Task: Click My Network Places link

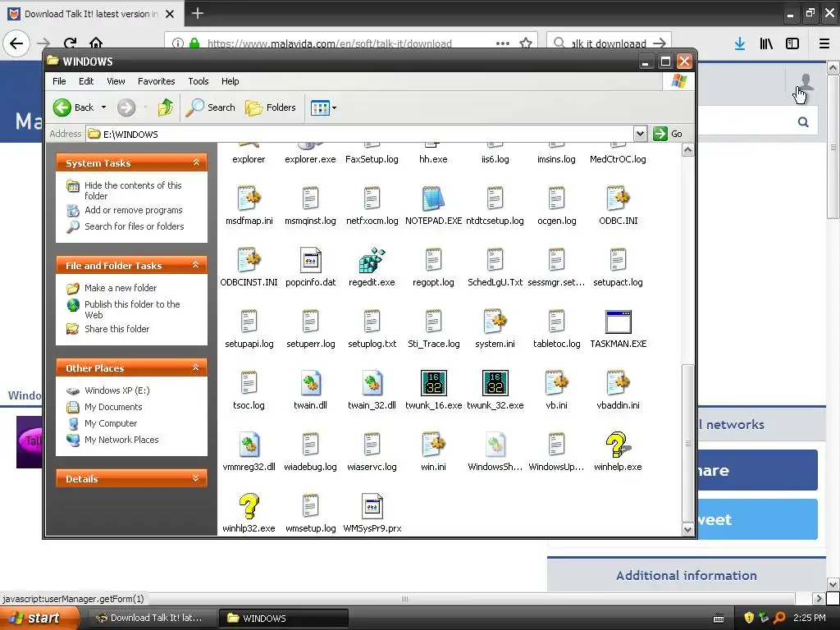Action: pyautogui.click(x=121, y=440)
